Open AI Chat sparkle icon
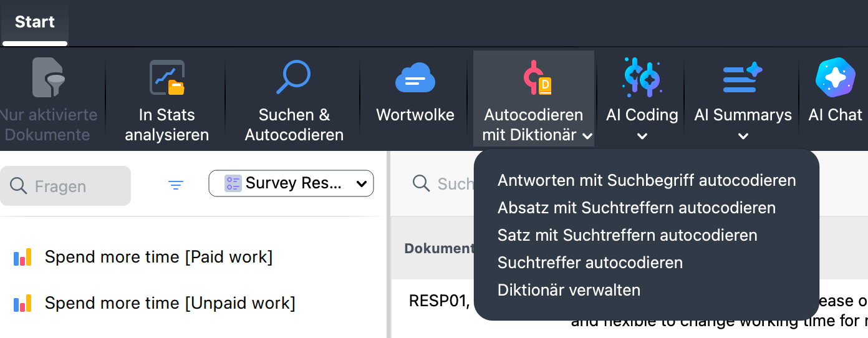868x338 pixels. click(835, 77)
